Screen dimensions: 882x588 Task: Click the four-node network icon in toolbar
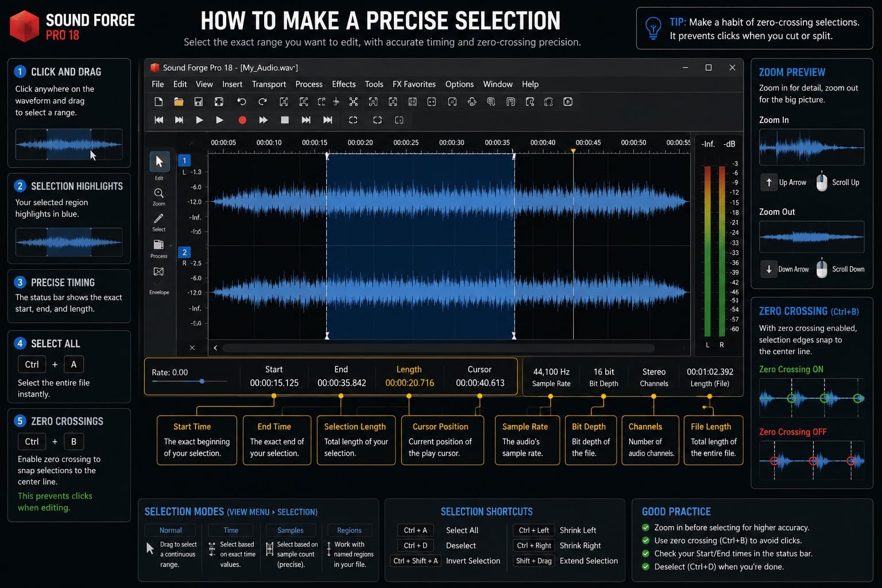point(354,102)
